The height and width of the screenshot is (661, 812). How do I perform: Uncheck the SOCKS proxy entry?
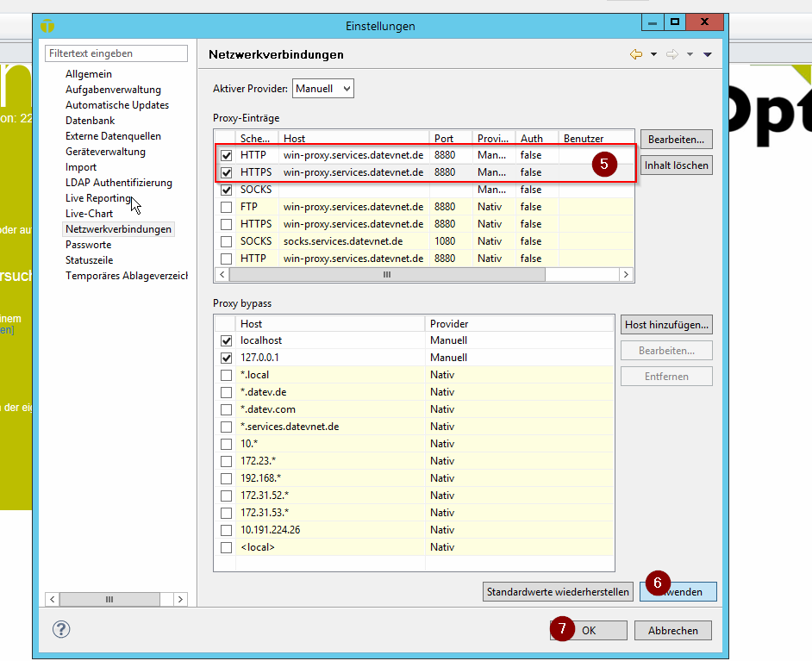[226, 190]
